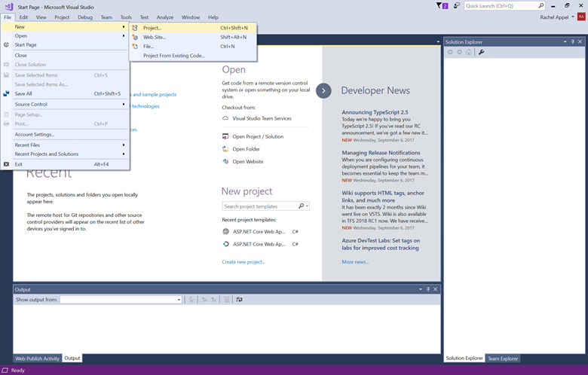Screen dimensions: 588x375
Task: Click the Developer News expand arrow circle
Action: [x=323, y=90]
